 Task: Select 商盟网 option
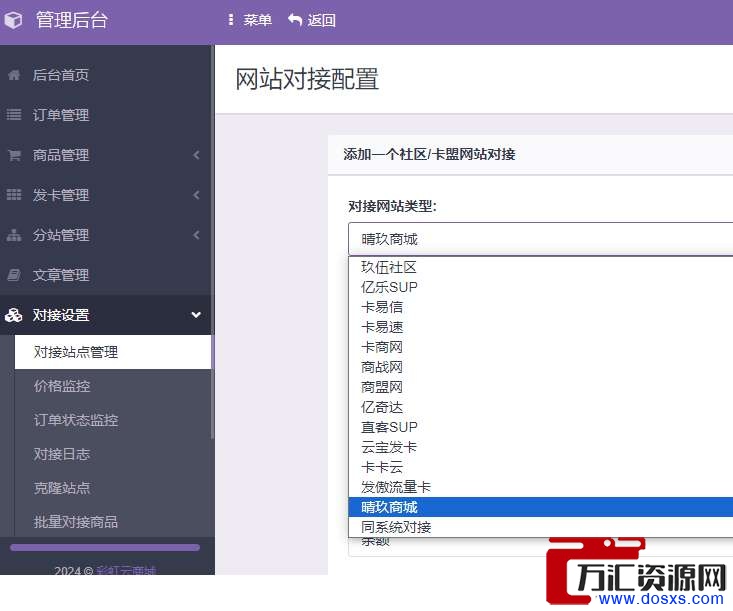click(540, 387)
